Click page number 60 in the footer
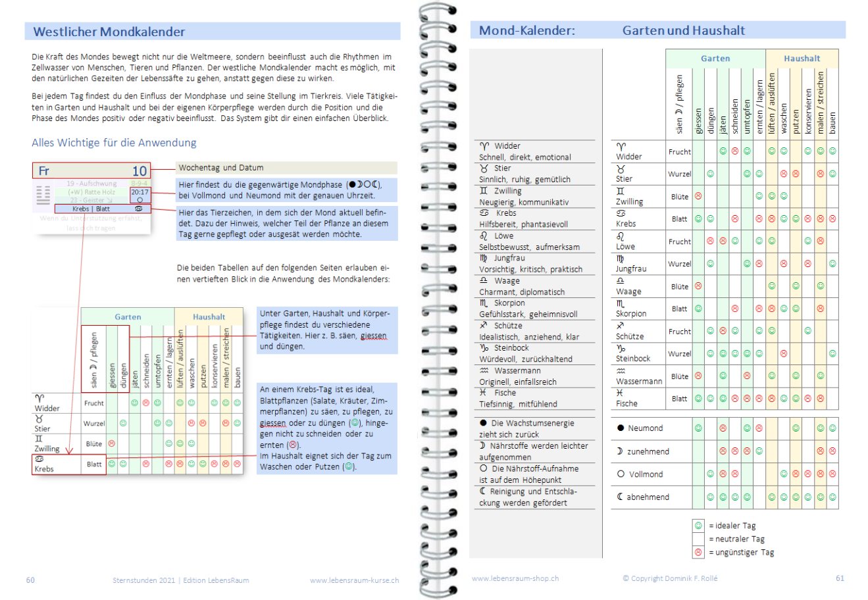The width and height of the screenshot is (868, 600). click(x=30, y=580)
